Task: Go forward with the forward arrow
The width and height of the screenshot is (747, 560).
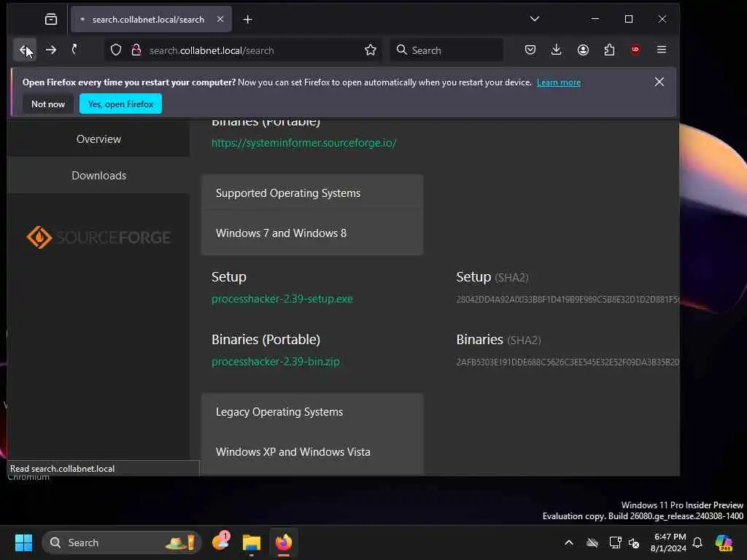Action: (51, 50)
